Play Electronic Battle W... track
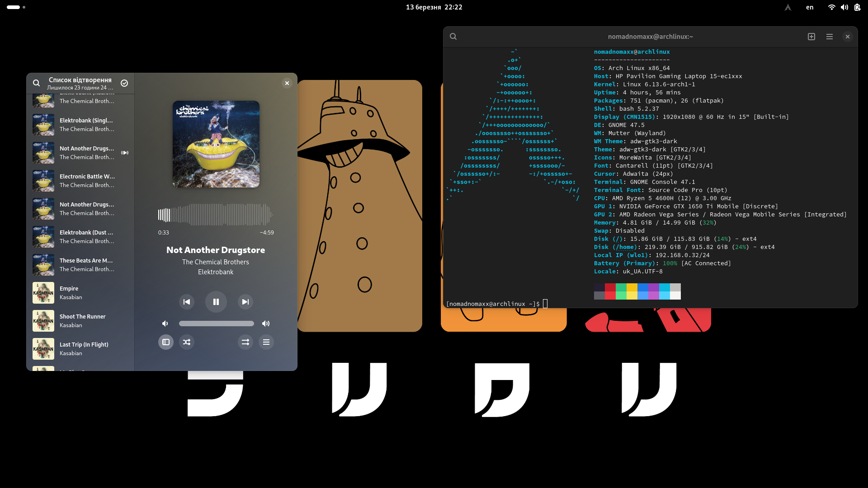 [80, 181]
